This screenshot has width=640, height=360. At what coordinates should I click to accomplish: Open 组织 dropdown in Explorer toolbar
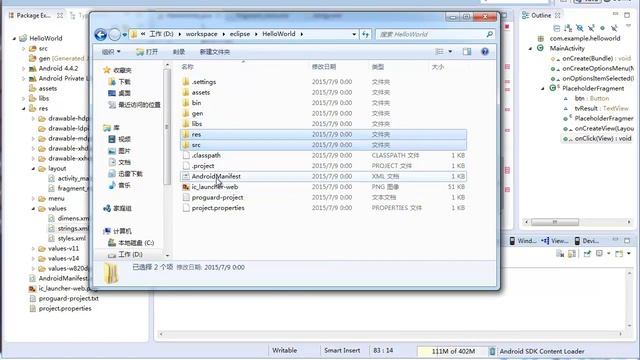click(x=111, y=52)
